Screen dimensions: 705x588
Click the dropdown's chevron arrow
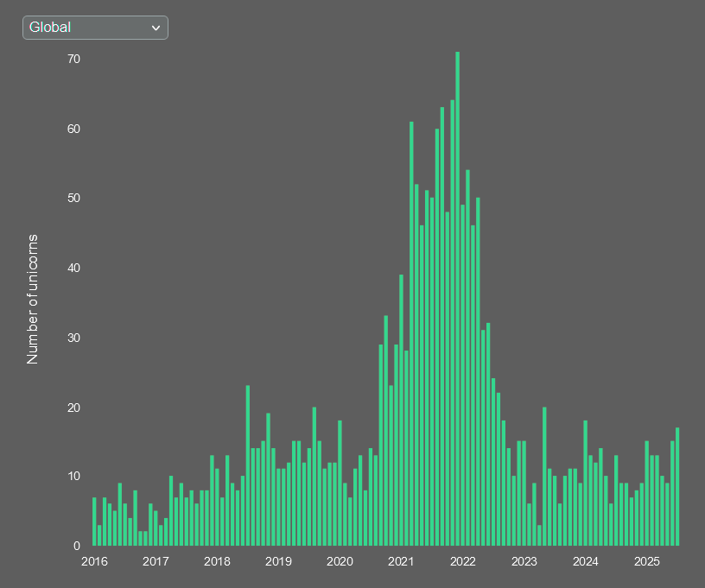pyautogui.click(x=156, y=28)
